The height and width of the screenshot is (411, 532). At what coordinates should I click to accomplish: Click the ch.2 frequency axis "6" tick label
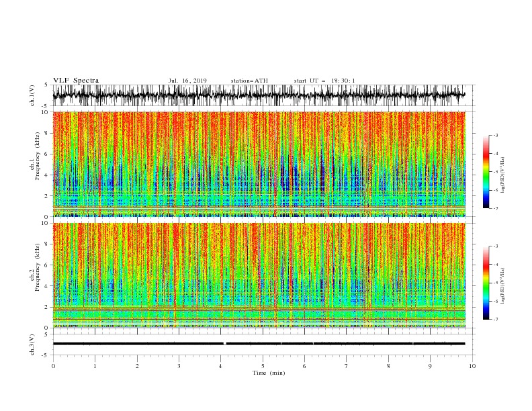[x=46, y=265]
